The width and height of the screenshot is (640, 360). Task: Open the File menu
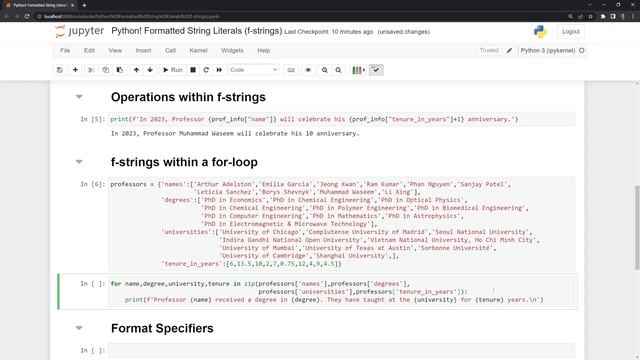tap(65, 51)
